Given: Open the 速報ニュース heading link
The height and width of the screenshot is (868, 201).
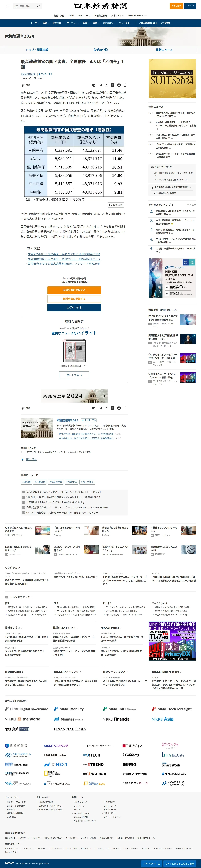Looking at the screenshot, I should (157, 107).
